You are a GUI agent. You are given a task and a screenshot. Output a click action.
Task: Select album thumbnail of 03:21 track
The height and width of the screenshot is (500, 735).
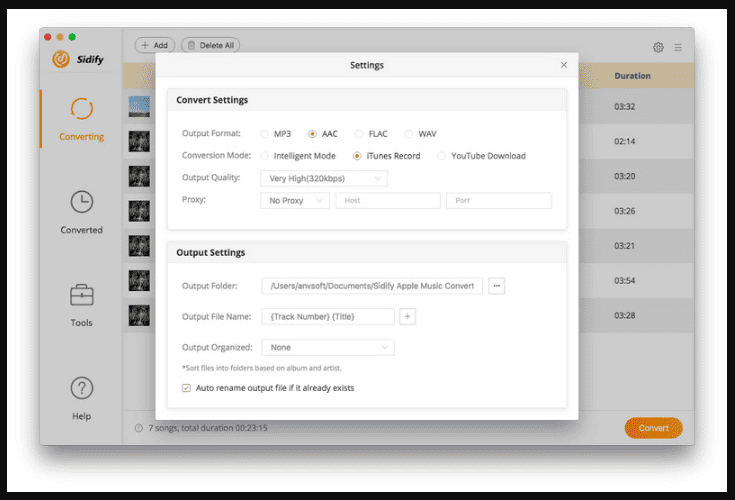pyautogui.click(x=139, y=246)
